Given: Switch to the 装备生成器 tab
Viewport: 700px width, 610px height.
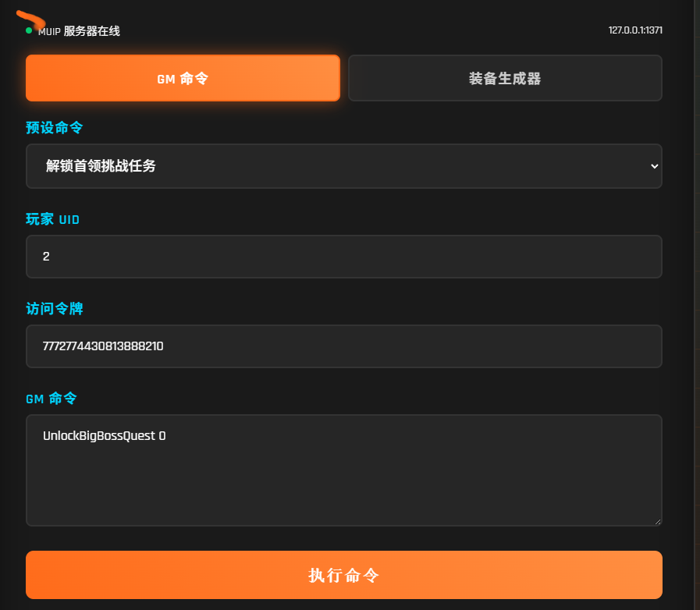Looking at the screenshot, I should tap(504, 77).
